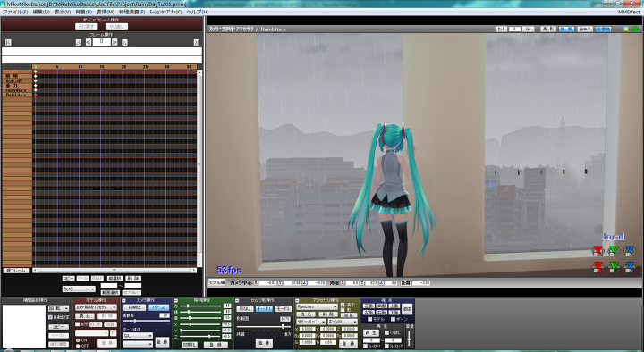644x352 pixels.
Task: Open RainLite.x accessory dropdown
Action: click(317, 306)
